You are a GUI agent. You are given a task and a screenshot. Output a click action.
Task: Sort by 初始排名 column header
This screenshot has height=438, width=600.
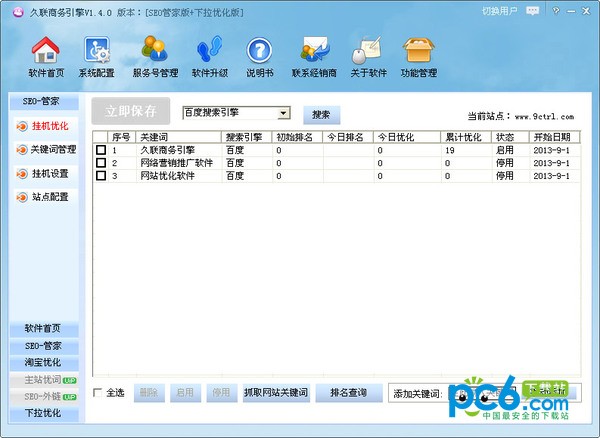tap(297, 137)
